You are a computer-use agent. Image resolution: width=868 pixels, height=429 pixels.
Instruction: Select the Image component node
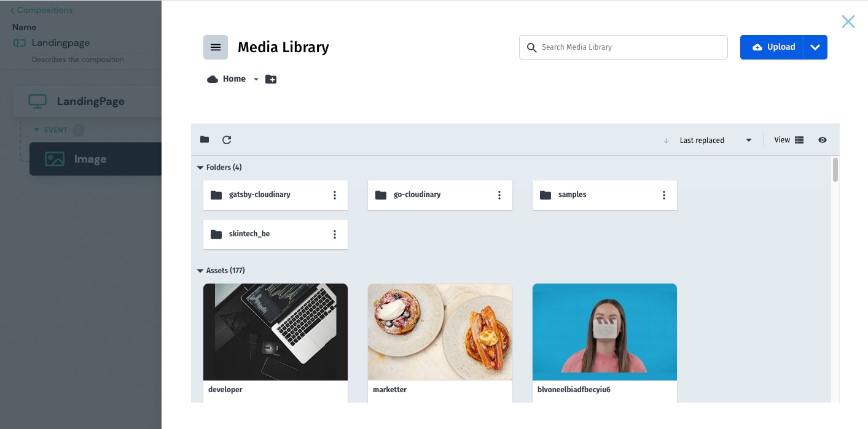pos(95,159)
